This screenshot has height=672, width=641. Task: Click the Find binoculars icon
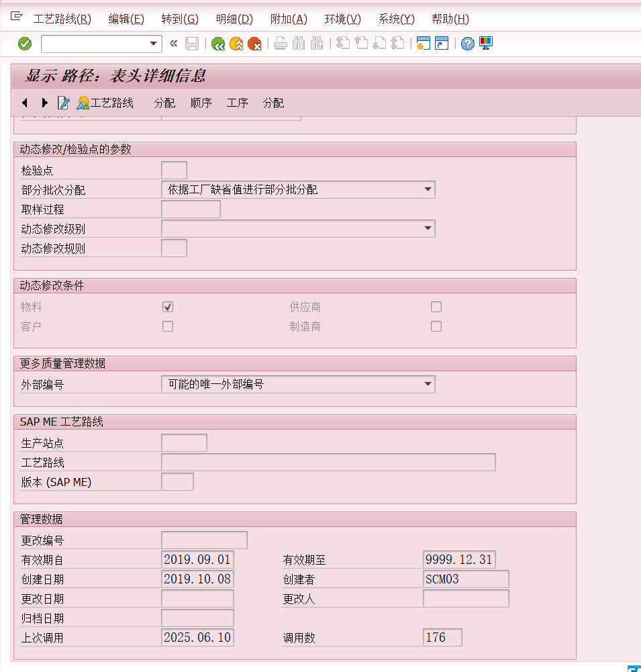[299, 44]
